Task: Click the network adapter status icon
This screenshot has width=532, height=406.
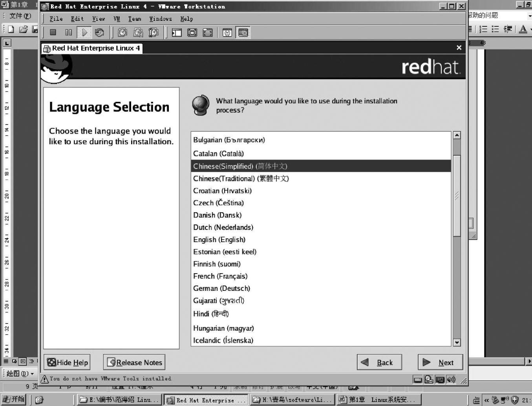Action: point(440,380)
